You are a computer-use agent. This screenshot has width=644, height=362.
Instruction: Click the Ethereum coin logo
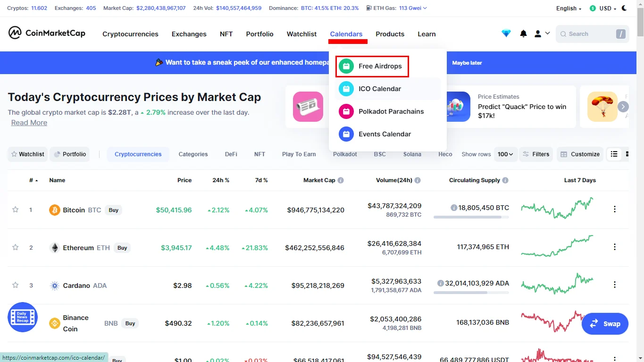[55, 248]
